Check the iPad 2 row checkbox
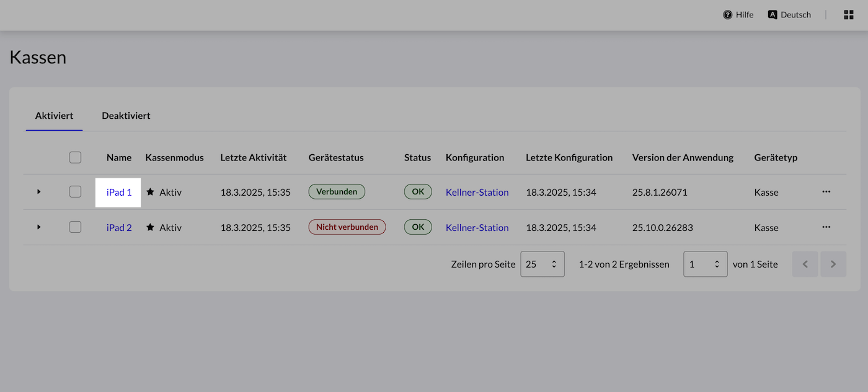 (x=75, y=227)
